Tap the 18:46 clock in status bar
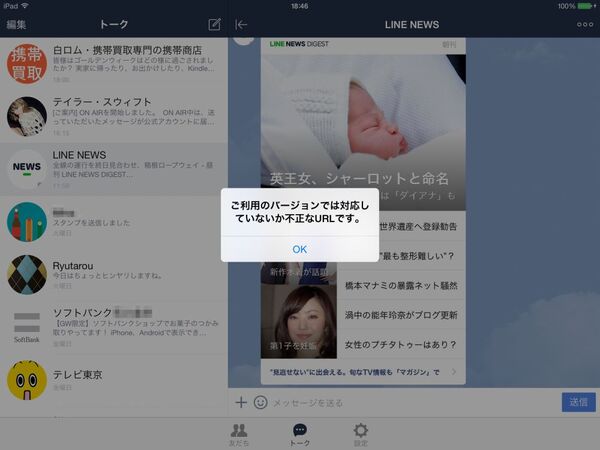This screenshot has width=600, height=450. pos(300,6)
